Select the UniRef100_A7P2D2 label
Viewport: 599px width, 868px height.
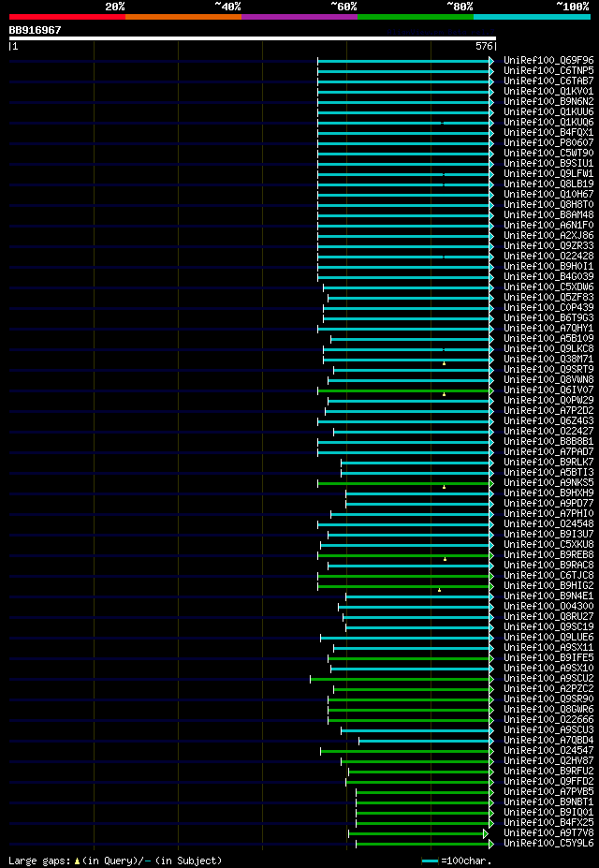(548, 411)
